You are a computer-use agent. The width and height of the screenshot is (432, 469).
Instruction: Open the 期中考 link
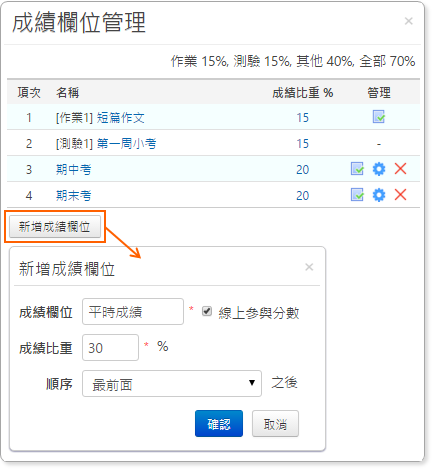point(73,170)
